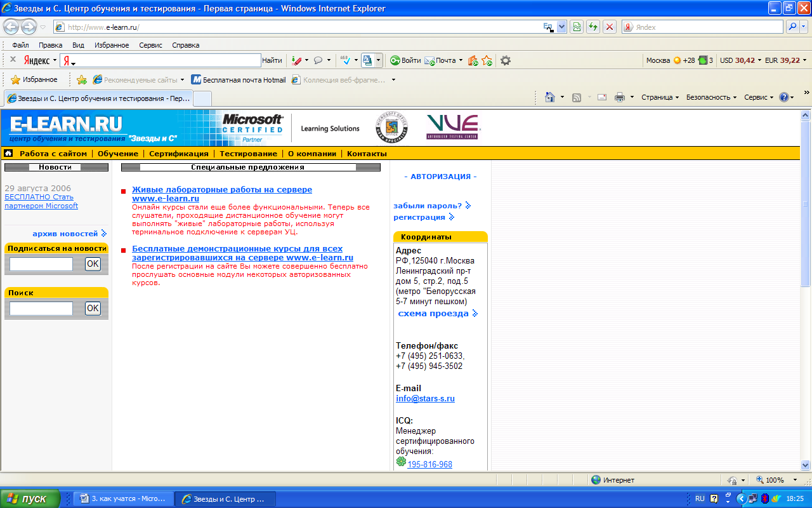This screenshot has height=508, width=812.
Task: Click the search magnifier button
Action: (793, 27)
